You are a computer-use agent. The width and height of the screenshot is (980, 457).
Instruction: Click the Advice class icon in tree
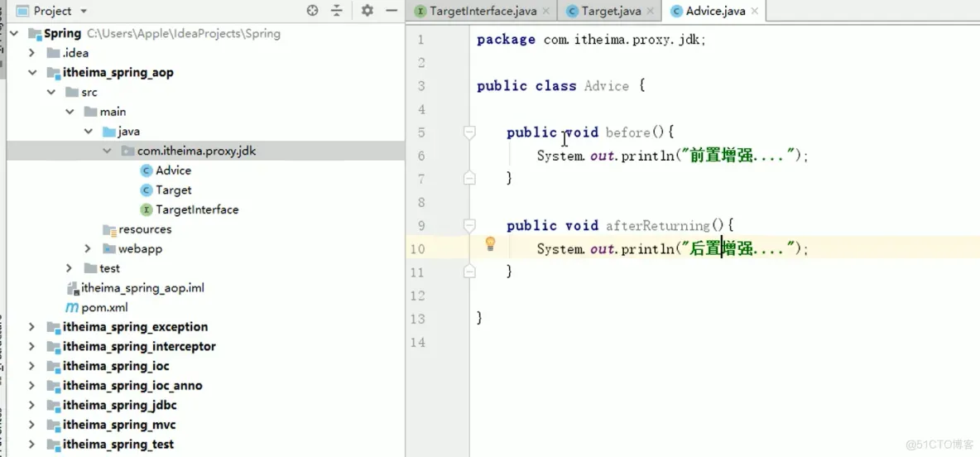point(147,171)
